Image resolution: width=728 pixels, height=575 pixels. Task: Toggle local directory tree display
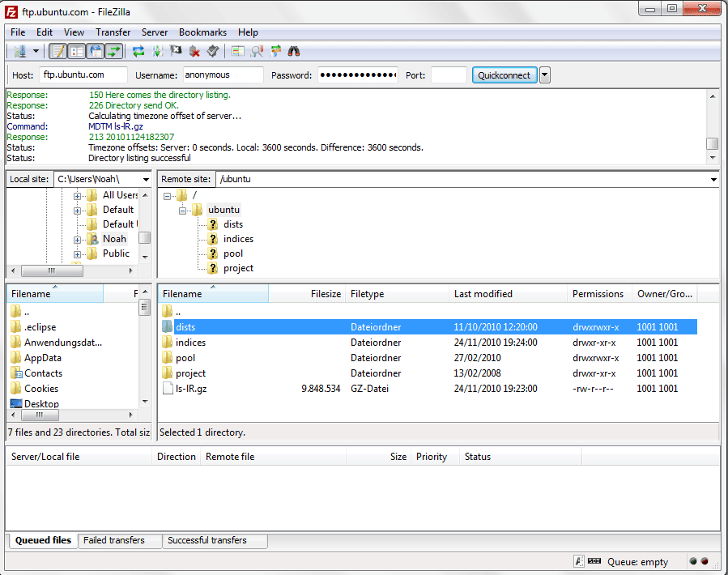(77, 51)
